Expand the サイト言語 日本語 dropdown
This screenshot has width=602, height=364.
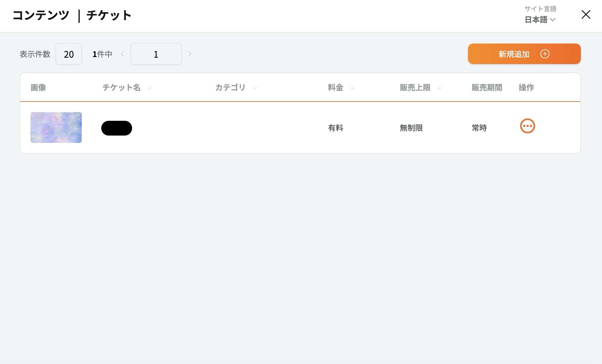pyautogui.click(x=540, y=20)
